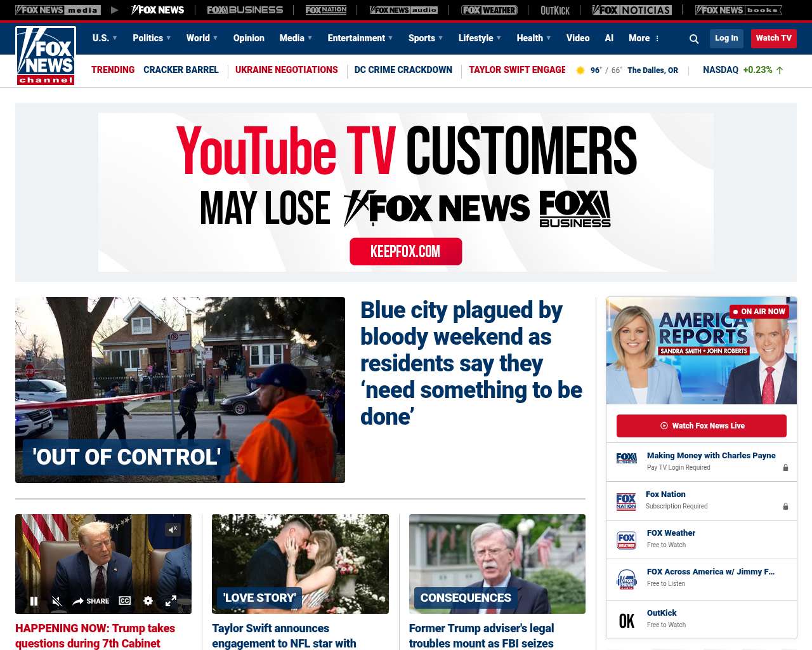Image resolution: width=812 pixels, height=650 pixels.
Task: Click the Log In button
Action: point(726,38)
